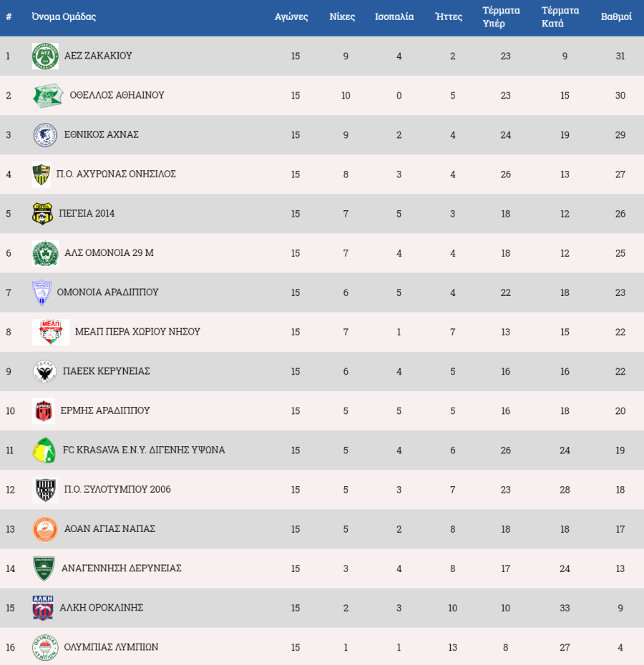The height and width of the screenshot is (665, 644).
Task: Click the ΑΝΑΓΕΝΝΗΣΗ ΔΕΡΥΝΕΙΑΣ team name
Action: [x=122, y=568]
